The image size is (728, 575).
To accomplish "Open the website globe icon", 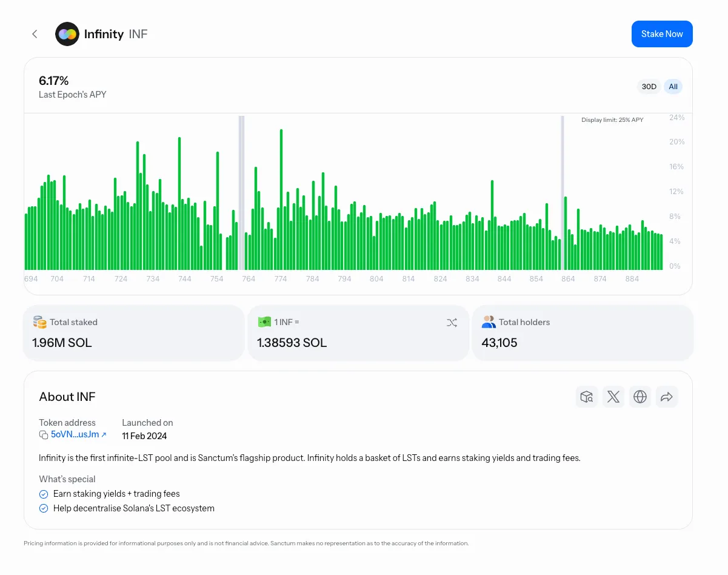I will click(640, 397).
